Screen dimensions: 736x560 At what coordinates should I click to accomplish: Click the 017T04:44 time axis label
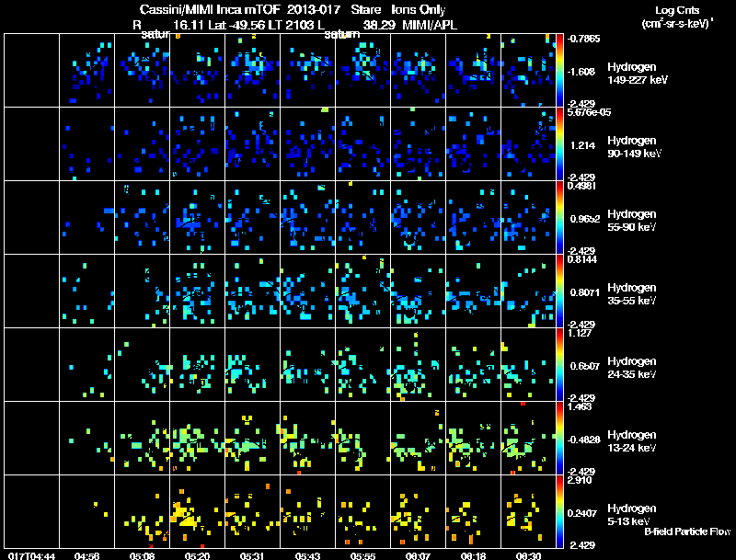point(31,556)
